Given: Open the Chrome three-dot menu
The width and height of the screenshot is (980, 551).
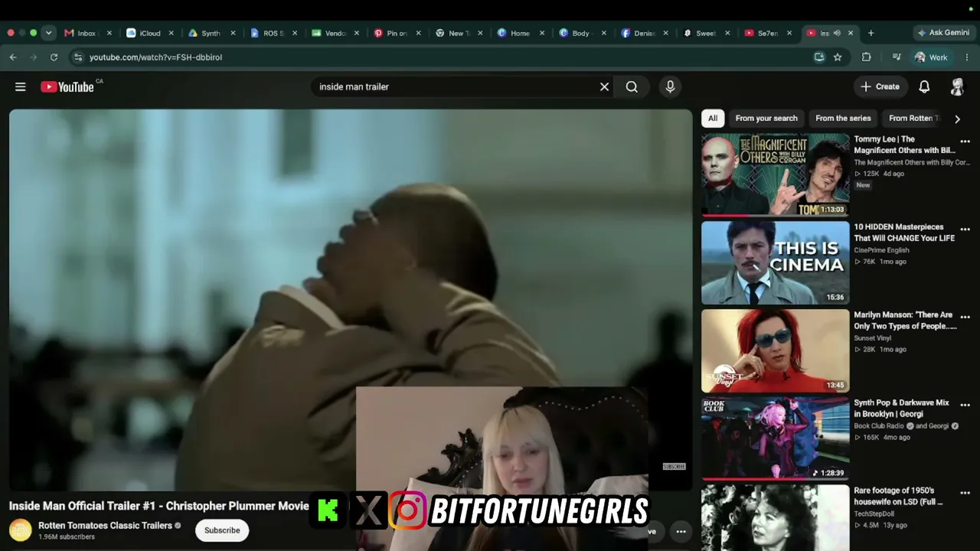Looking at the screenshot, I should 967,57.
